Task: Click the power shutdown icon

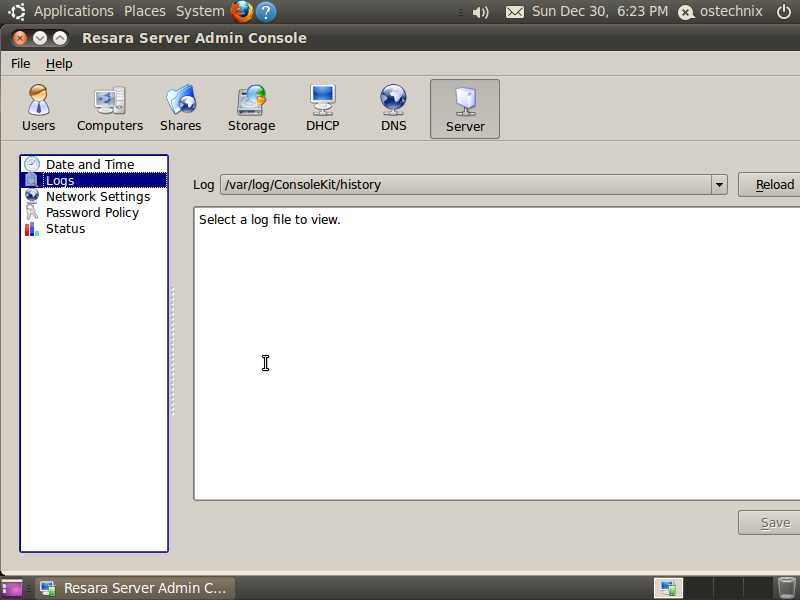Action: [784, 11]
